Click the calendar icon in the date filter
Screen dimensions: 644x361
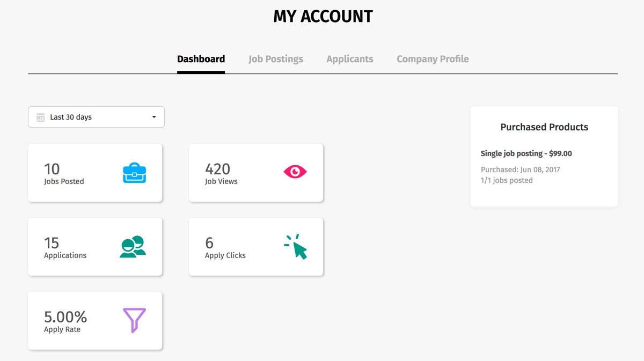pos(40,116)
